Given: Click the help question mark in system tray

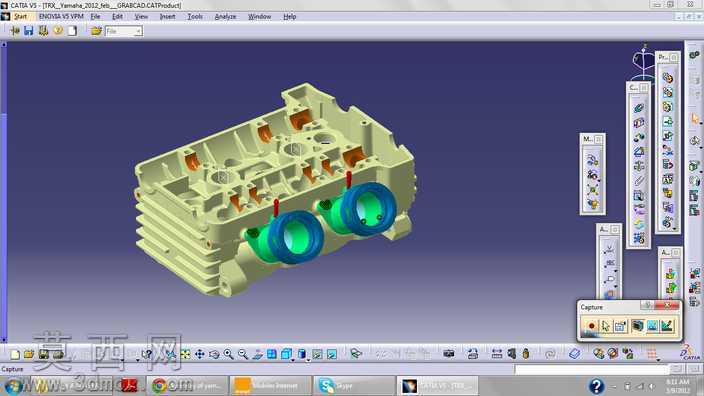Looking at the screenshot, I should (596, 386).
